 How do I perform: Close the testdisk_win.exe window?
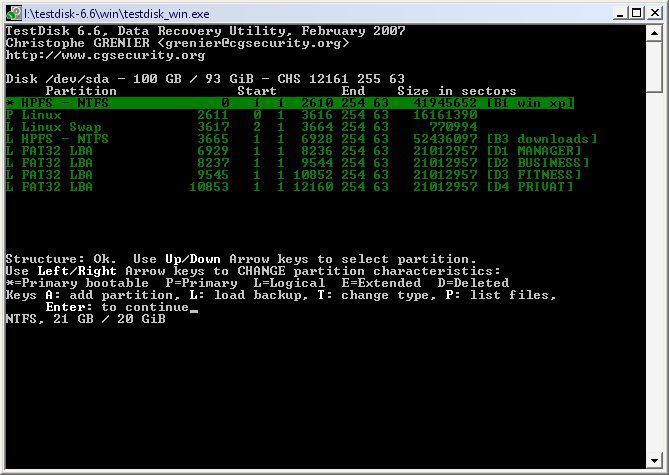[654, 13]
